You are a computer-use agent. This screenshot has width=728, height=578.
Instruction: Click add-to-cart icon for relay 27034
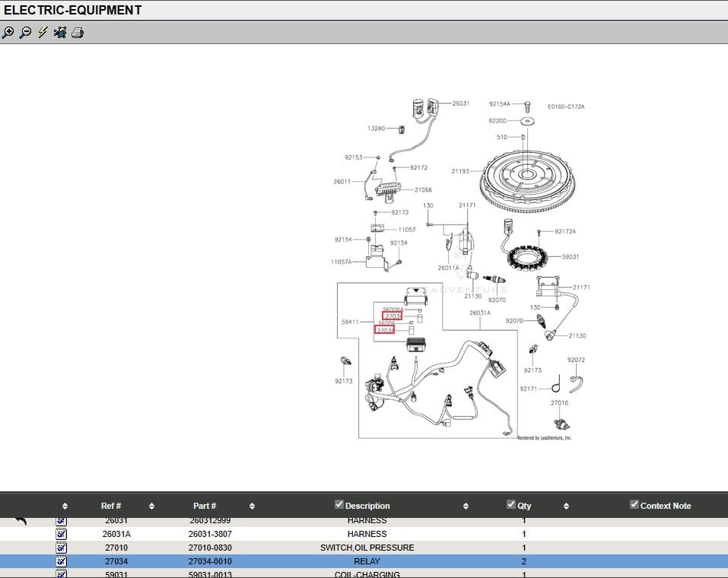pos(62,561)
